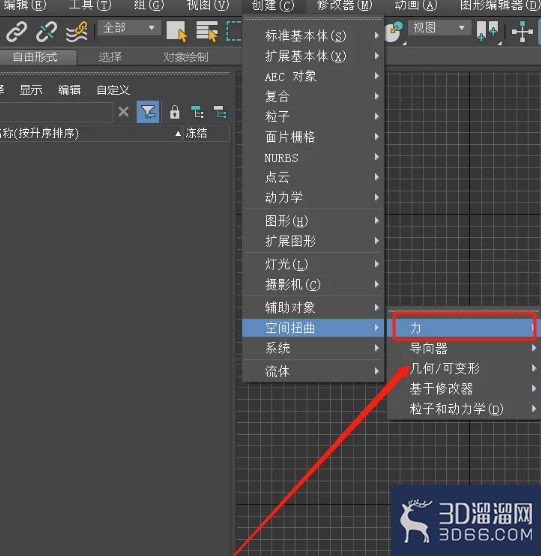Activate the Select Object tool
Screen dimensions: 541x556
pos(177,31)
